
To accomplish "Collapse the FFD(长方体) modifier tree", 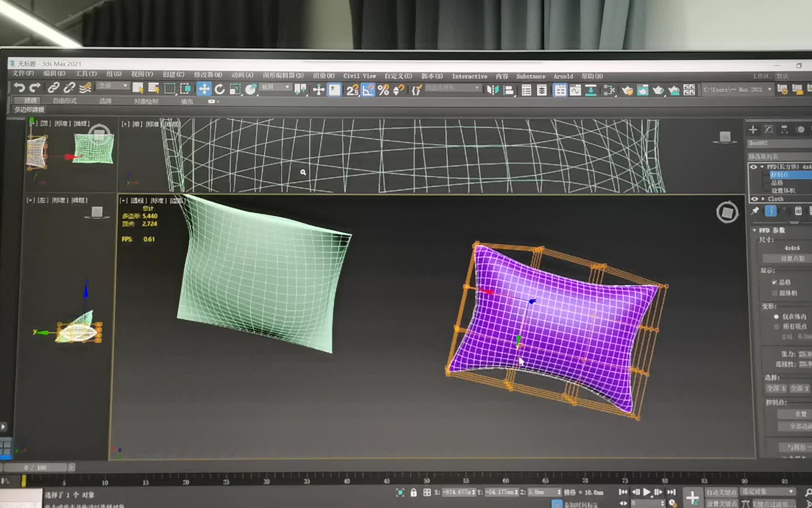I will pyautogui.click(x=762, y=167).
